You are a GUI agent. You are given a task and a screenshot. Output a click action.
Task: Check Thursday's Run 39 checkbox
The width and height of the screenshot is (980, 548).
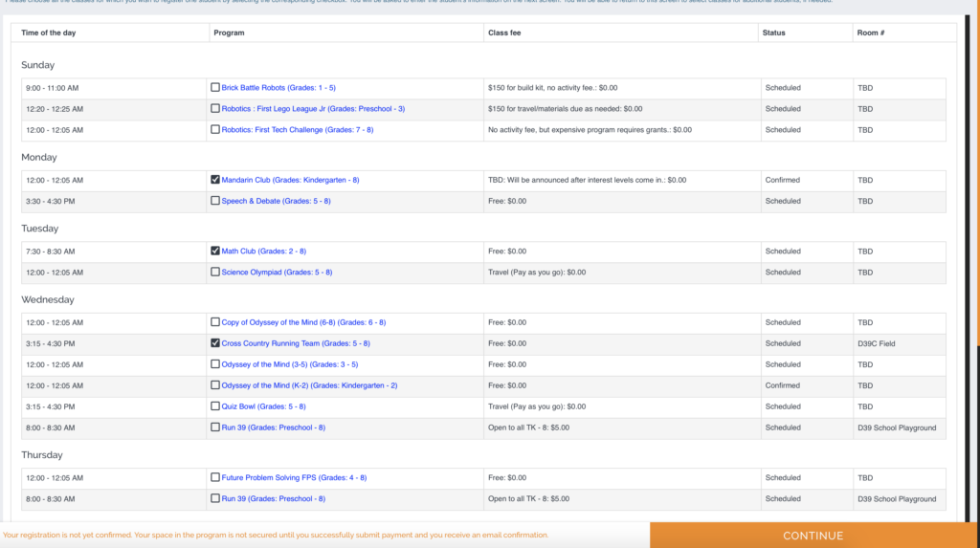pos(215,498)
